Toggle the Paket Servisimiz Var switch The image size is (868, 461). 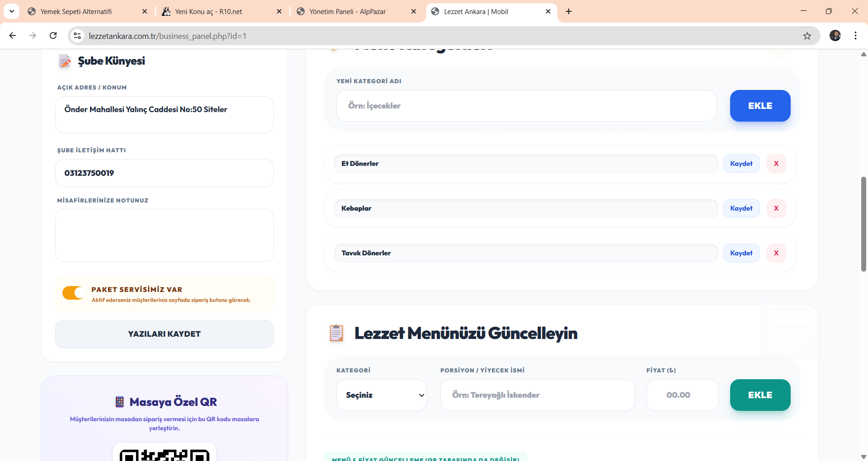point(73,293)
